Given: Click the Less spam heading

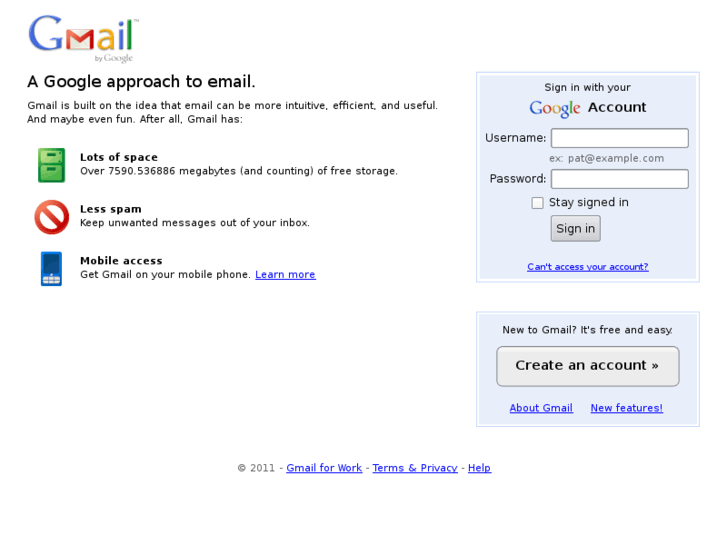Looking at the screenshot, I should [111, 209].
